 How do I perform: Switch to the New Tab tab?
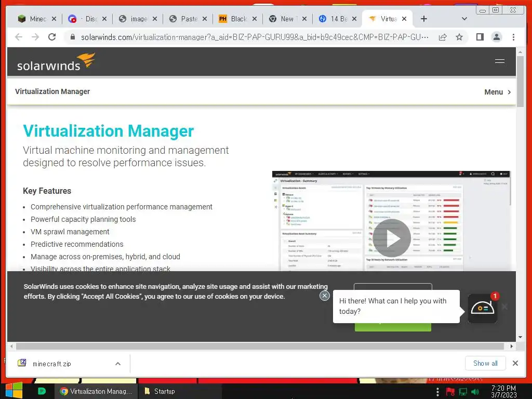[x=284, y=19]
